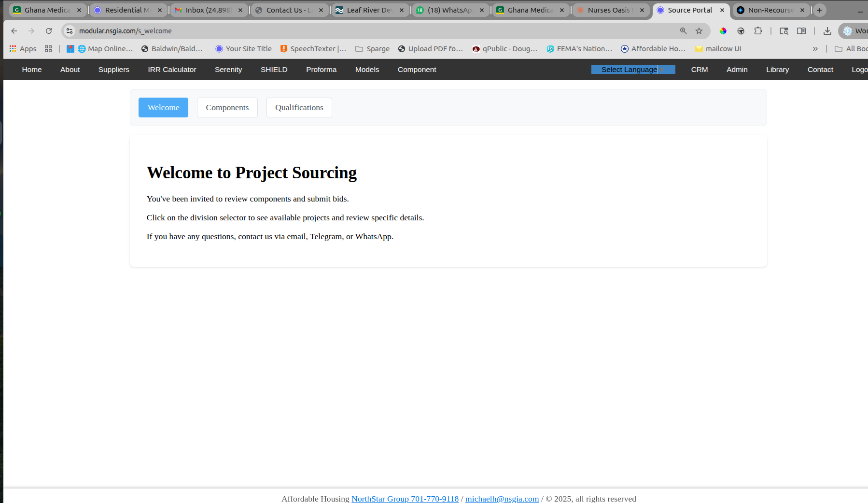This screenshot has height=503, width=868.
Task: Open a new tab with plus button
Action: [x=819, y=10]
